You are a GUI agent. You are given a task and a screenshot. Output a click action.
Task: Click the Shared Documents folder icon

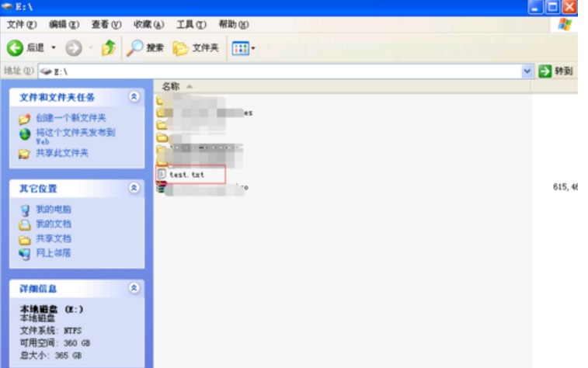(25, 240)
